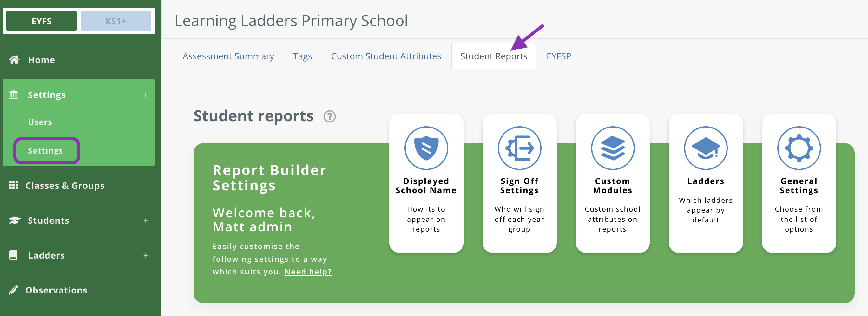Select the Ladders graduation cap icon
868x316 pixels.
pyautogui.click(x=705, y=148)
